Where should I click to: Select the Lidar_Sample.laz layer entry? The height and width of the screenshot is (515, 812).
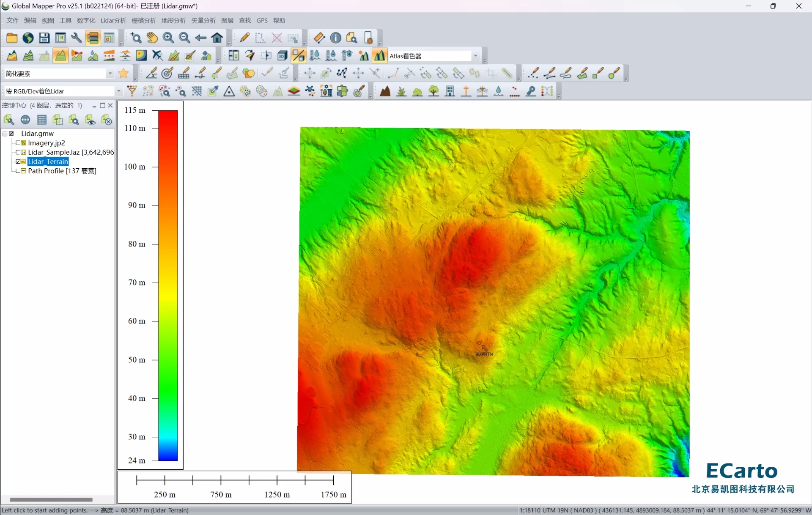click(x=71, y=152)
